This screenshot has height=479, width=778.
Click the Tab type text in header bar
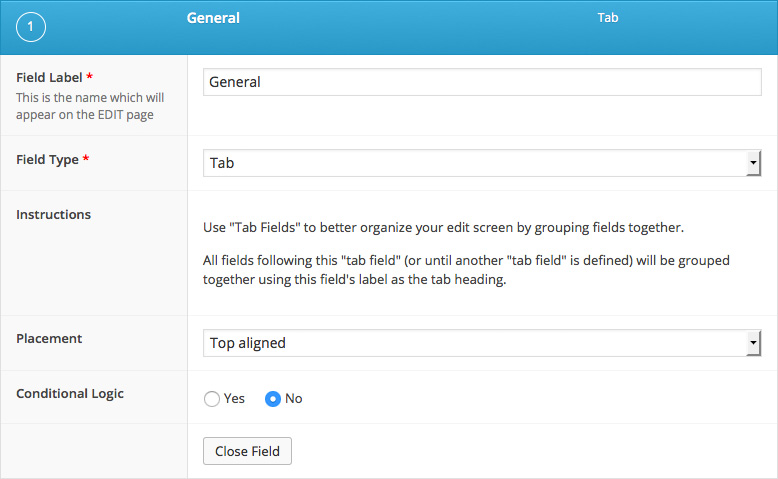[607, 18]
